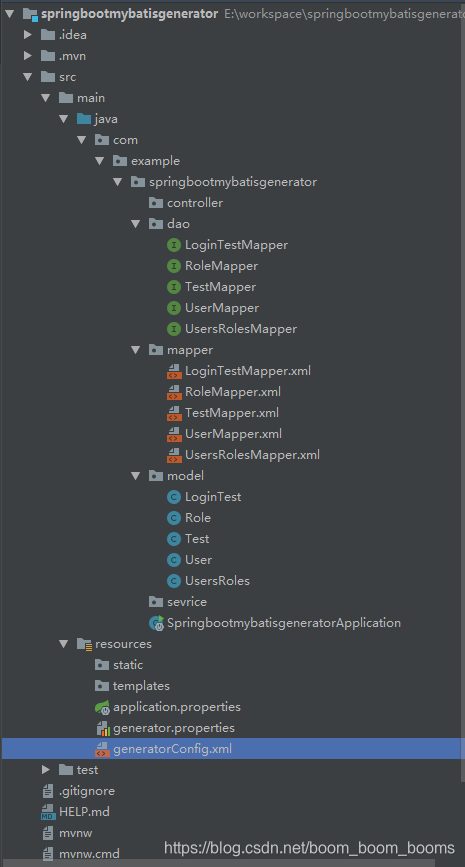Screen dimensions: 465x867
Task: Select the static folder under resources
Action: coord(128,665)
